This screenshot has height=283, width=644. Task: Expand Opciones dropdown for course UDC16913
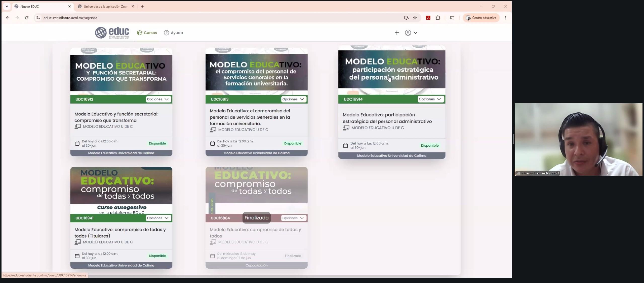[294, 99]
